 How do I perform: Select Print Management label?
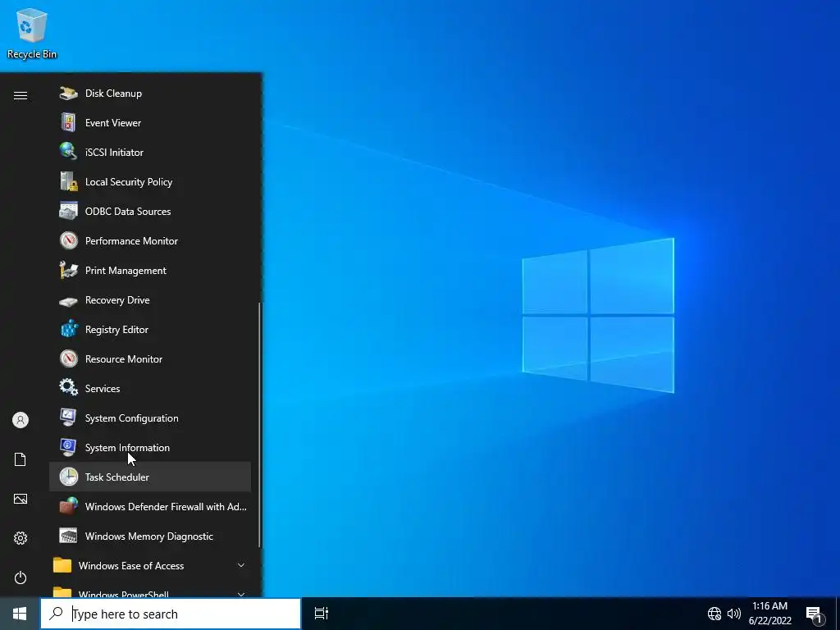click(126, 271)
